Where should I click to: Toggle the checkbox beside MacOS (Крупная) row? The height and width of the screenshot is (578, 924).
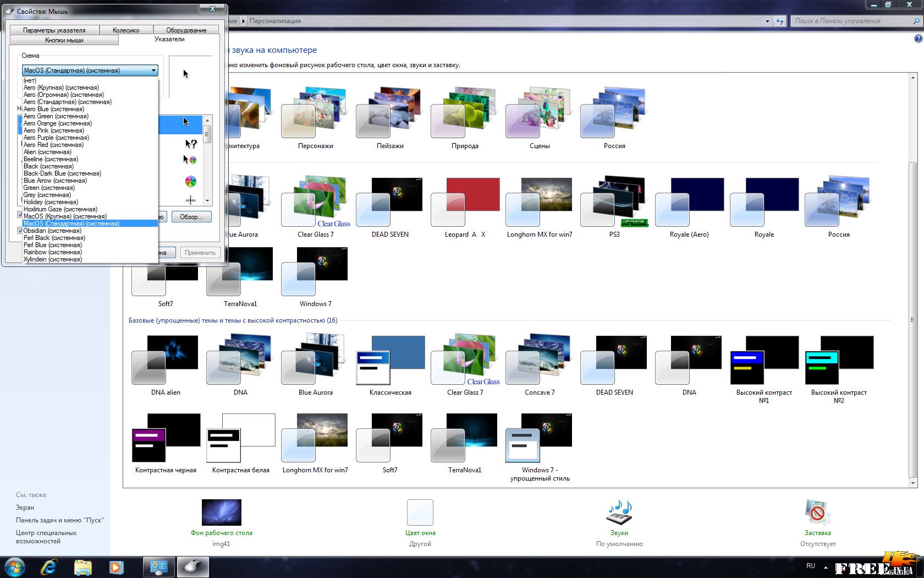(20, 216)
